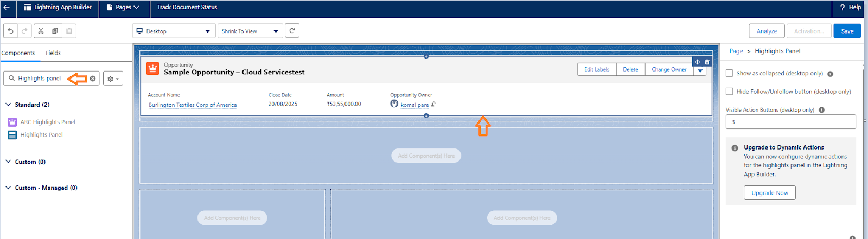Image resolution: width=868 pixels, height=239 pixels.
Task: Open the Pages menu
Action: point(123,8)
